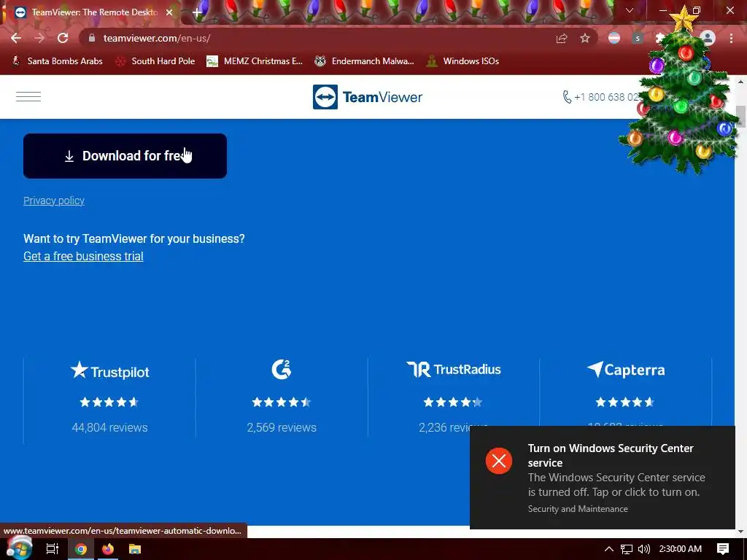Click the gray S extension icon
This screenshot has height=560, width=747.
pyautogui.click(x=638, y=38)
